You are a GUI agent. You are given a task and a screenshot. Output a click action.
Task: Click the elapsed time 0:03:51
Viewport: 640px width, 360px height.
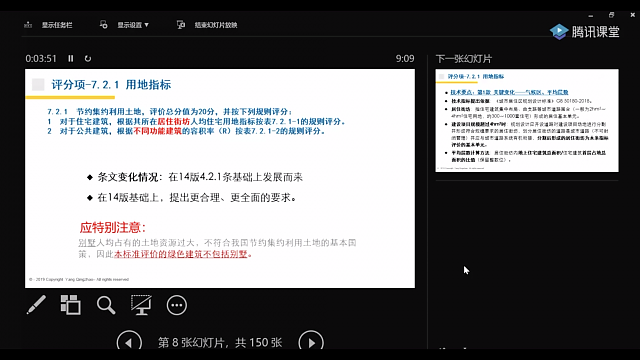point(41,58)
